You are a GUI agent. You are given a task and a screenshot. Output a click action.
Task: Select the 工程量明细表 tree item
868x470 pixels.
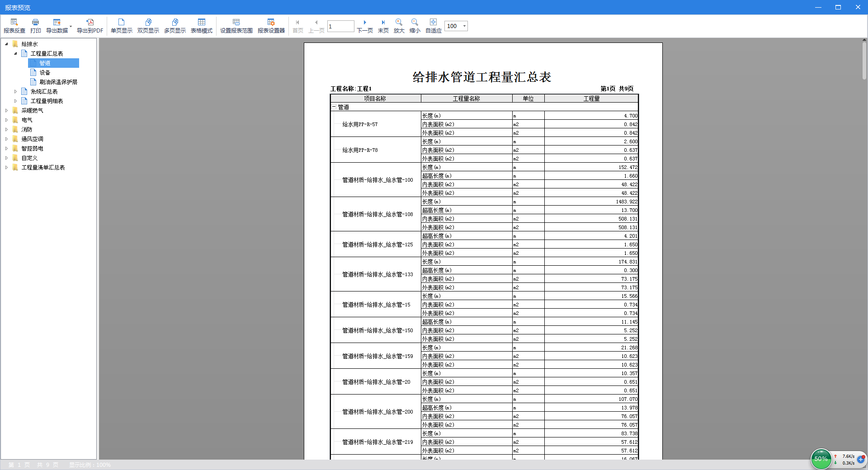point(47,101)
